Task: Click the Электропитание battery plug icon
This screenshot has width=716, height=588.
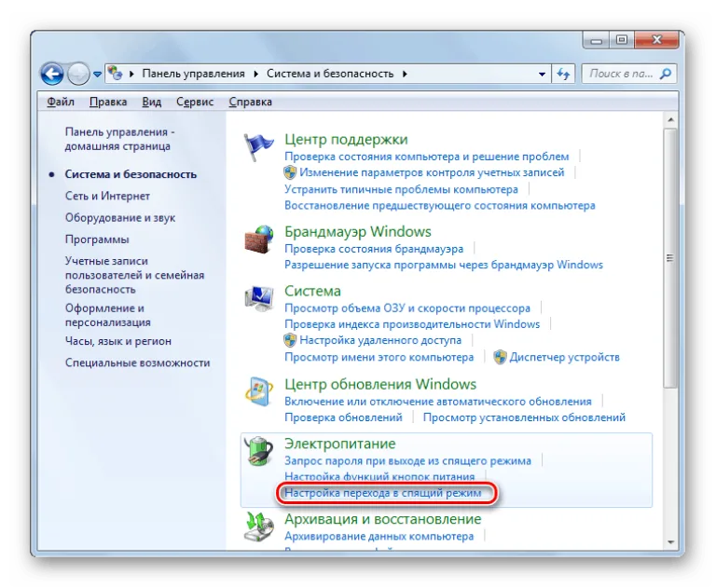Action: click(x=259, y=451)
